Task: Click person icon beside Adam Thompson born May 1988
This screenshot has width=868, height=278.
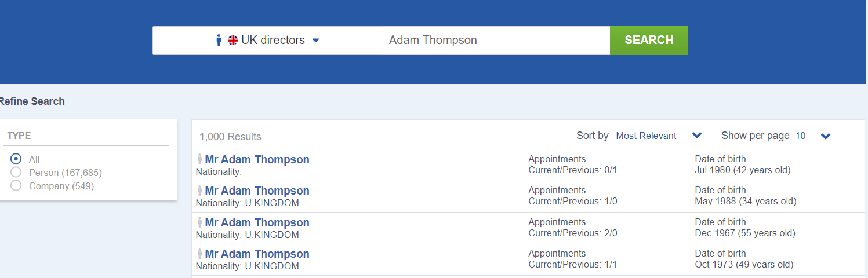Action: (199, 191)
